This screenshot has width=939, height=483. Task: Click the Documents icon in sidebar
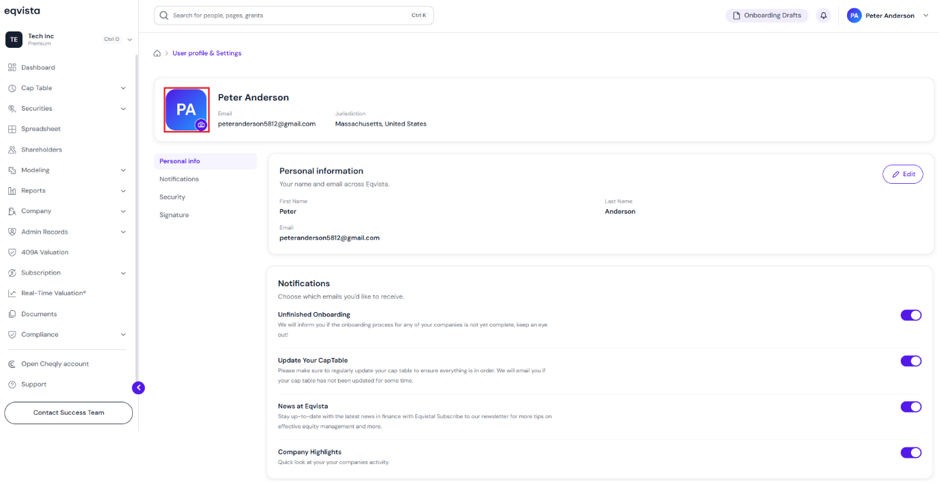[12, 314]
